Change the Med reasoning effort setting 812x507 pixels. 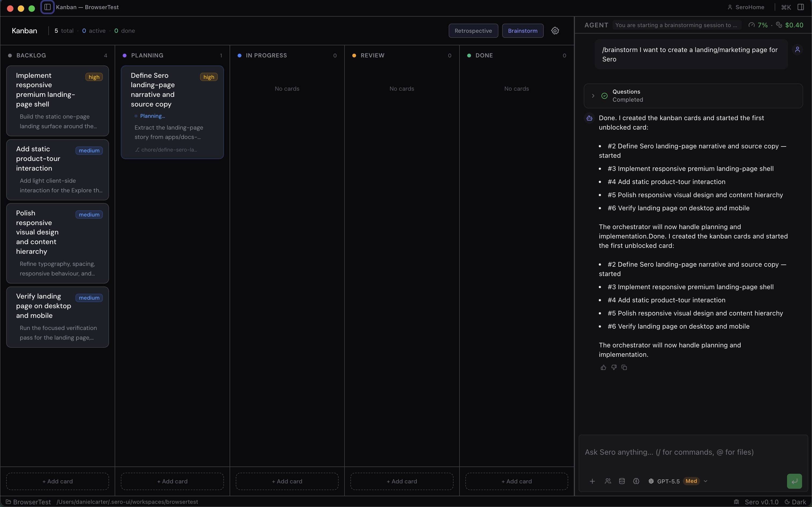click(691, 481)
